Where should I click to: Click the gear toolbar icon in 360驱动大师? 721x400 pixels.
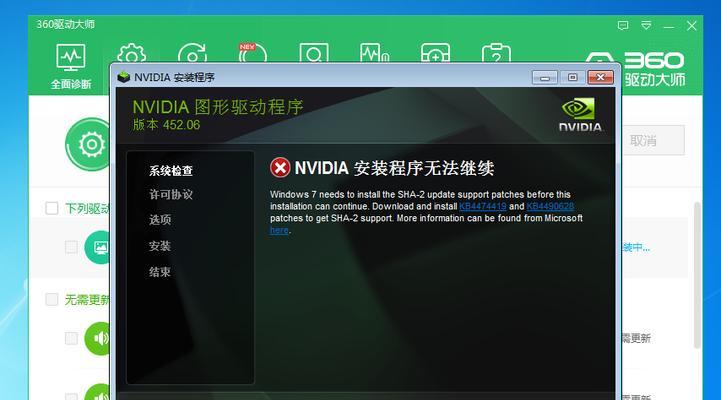click(x=132, y=54)
